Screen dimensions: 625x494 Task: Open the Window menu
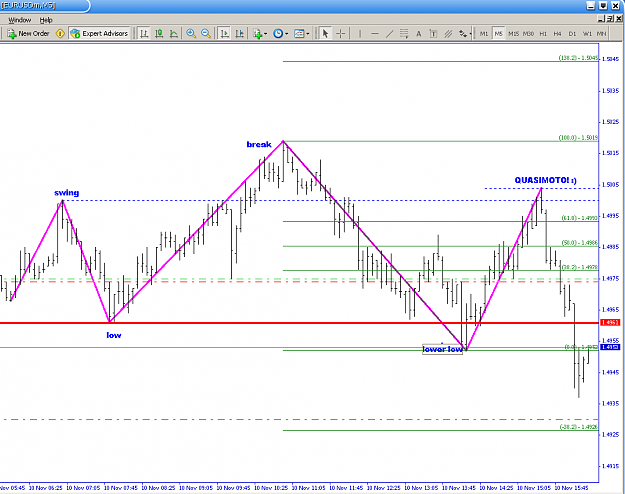(20, 20)
